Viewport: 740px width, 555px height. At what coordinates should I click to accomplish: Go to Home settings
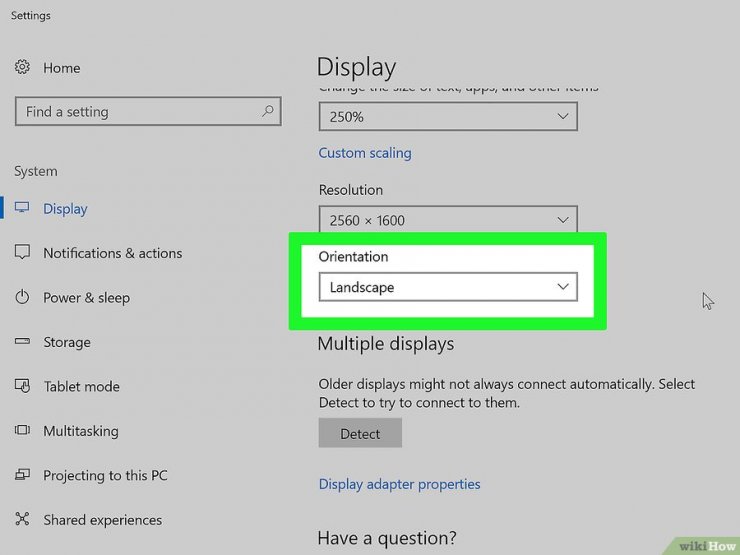(x=62, y=68)
